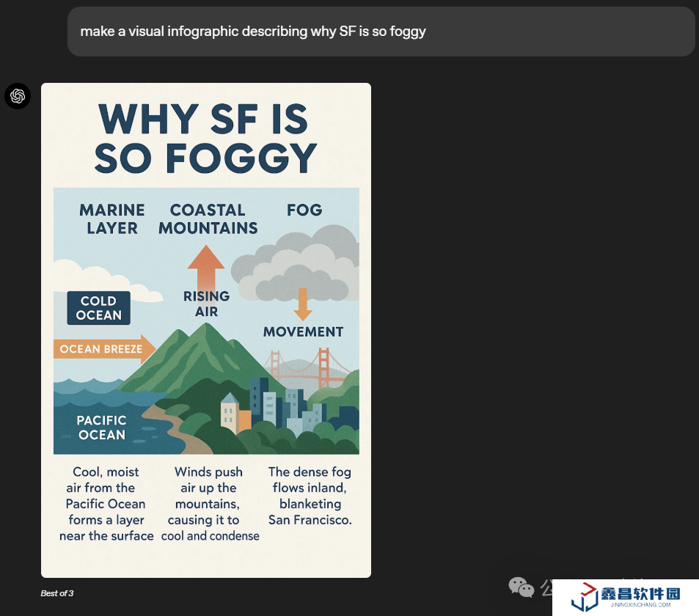
Task: Click the Fog heading in the infographic
Action: click(x=304, y=210)
